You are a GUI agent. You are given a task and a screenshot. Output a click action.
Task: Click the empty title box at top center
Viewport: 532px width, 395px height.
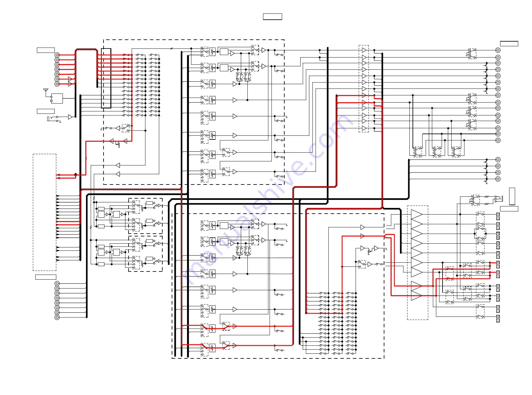tap(272, 17)
